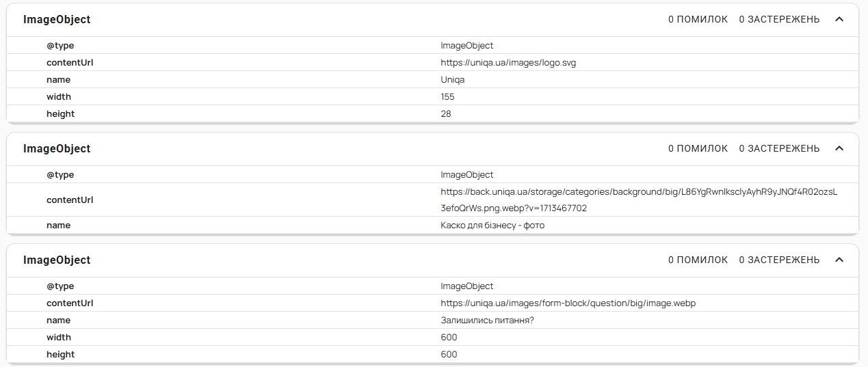The height and width of the screenshot is (367, 868).
Task: Click the @type label in the logo.svg panel
Action: coord(60,46)
